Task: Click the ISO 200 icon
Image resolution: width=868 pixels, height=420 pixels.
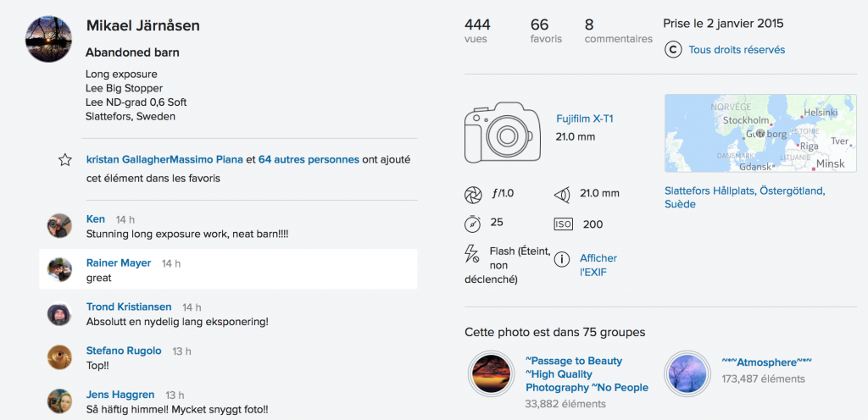Action: (x=563, y=224)
